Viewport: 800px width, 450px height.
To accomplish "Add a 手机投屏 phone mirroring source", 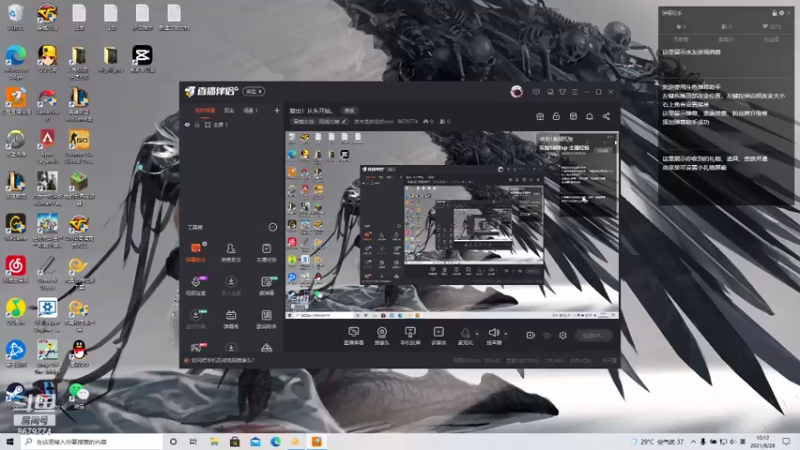I will [410, 336].
